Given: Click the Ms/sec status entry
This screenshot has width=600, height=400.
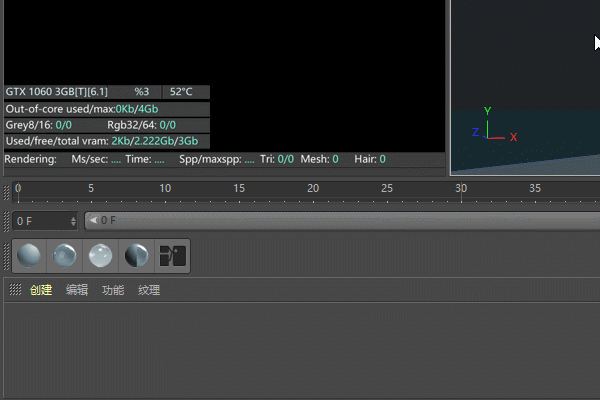Looking at the screenshot, I should click(x=96, y=159).
